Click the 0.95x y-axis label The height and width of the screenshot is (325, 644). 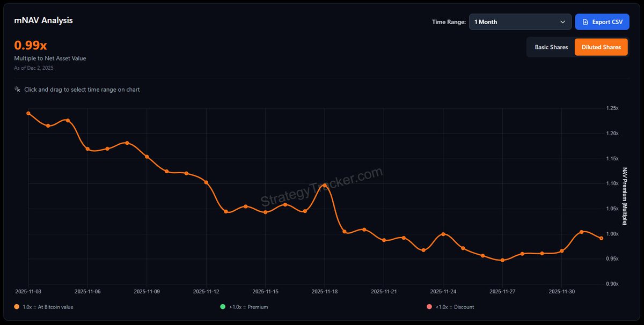pos(612,258)
